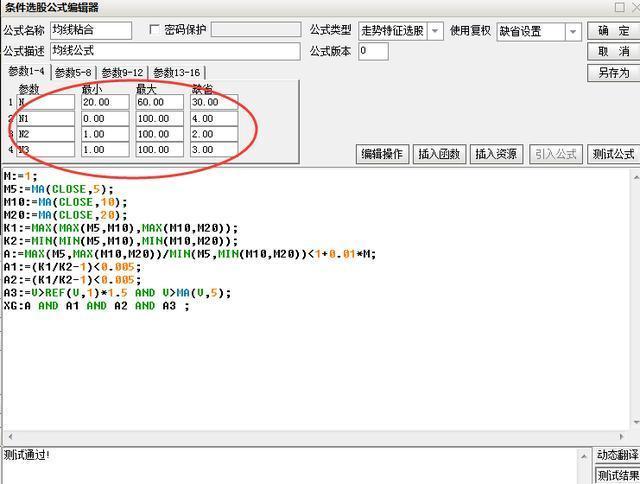The height and width of the screenshot is (484, 640).
Task: Open the 编辑操作 menu button
Action: coord(382,154)
